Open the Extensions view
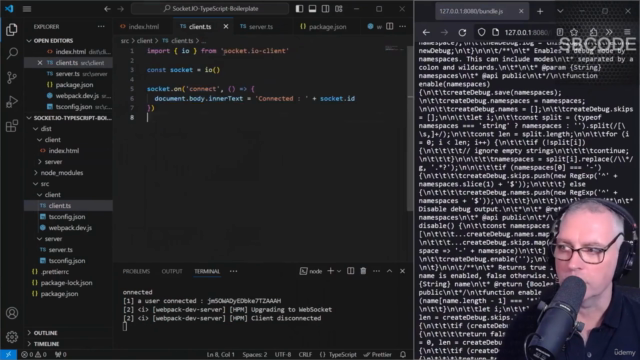The image size is (640, 360). coord(12,125)
